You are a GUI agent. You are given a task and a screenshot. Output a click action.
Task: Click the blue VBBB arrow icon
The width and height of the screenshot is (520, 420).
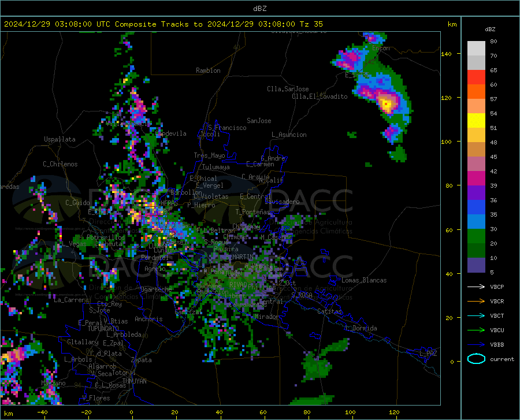(476, 345)
